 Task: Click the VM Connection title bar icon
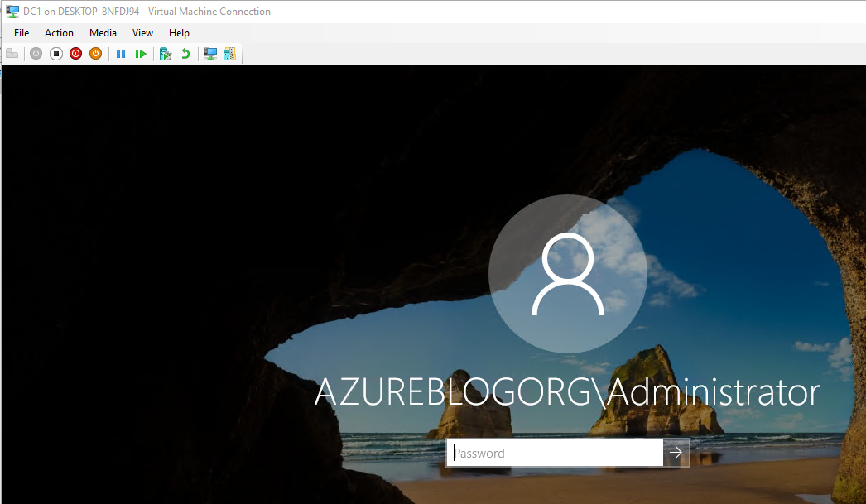[12, 11]
